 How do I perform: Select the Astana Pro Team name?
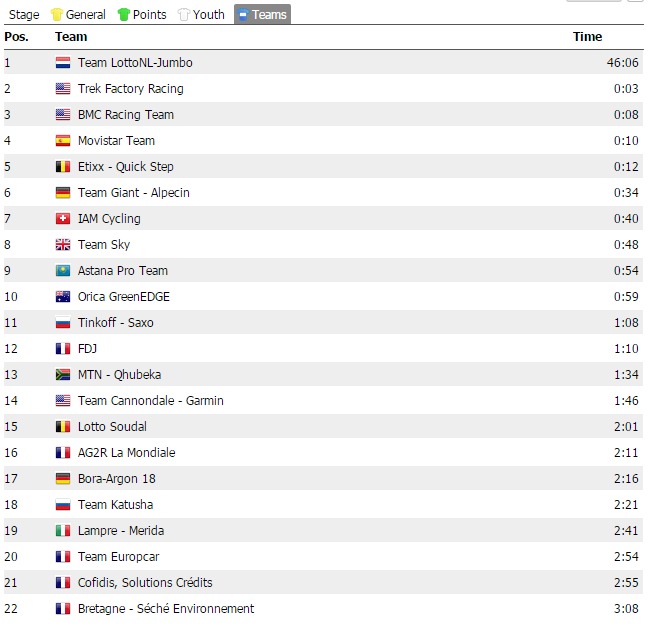click(x=123, y=271)
